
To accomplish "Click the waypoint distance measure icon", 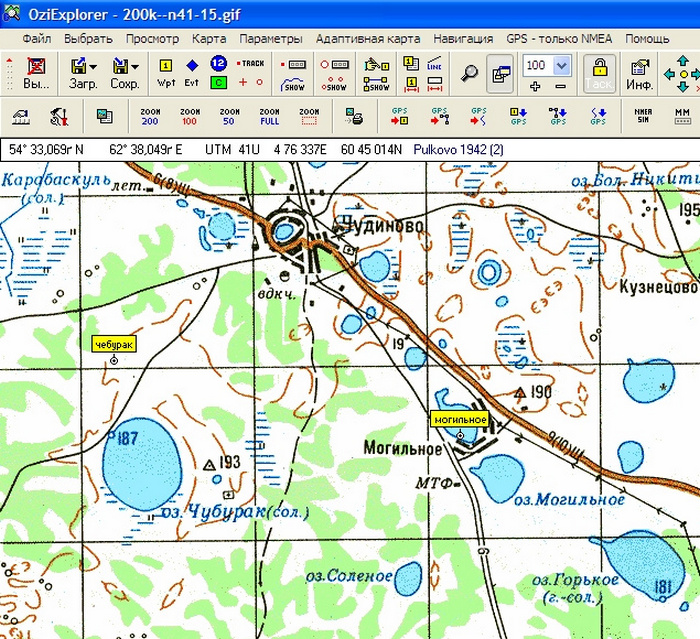I will (x=411, y=84).
